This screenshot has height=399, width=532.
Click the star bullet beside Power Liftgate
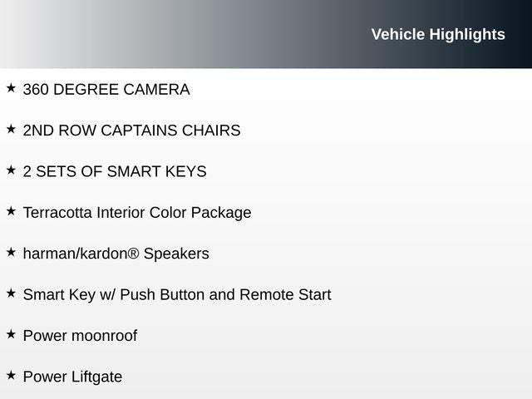(11, 376)
